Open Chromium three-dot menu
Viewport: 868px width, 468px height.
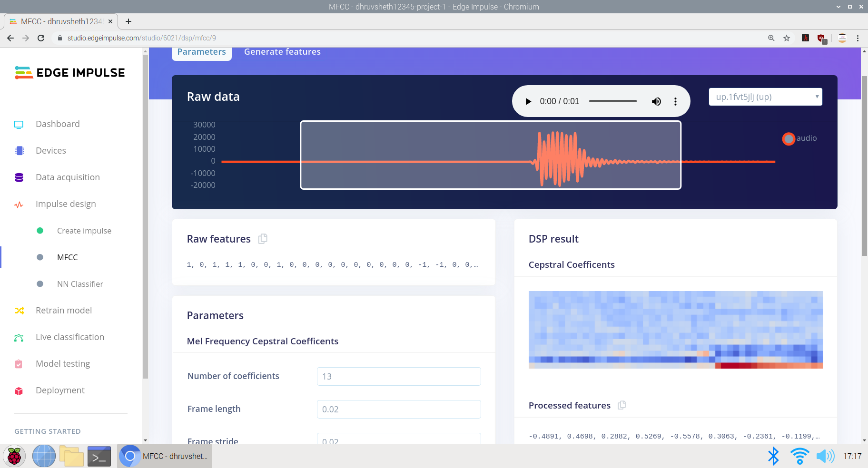[858, 38]
